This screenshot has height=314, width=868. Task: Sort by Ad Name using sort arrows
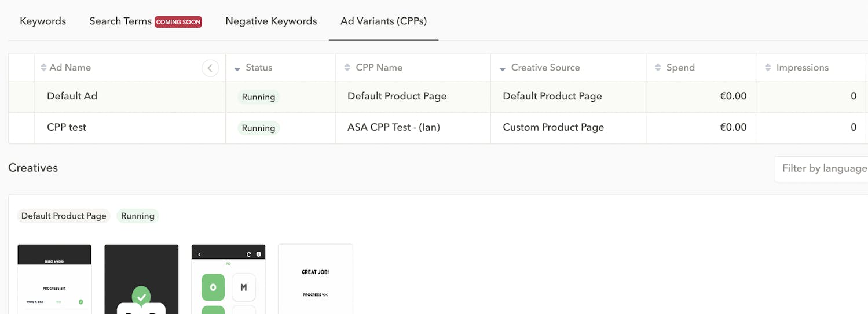(x=43, y=68)
